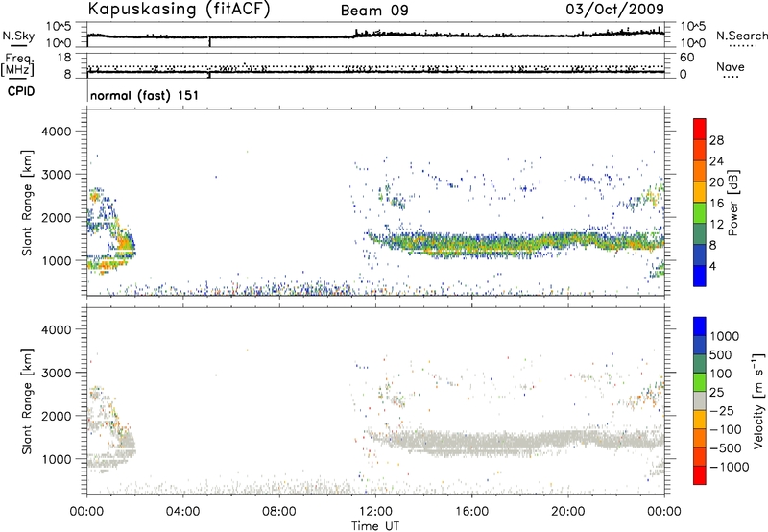Click the power panel Slant Range [km] label
This screenshot has width=768, height=532.
[x=27, y=203]
